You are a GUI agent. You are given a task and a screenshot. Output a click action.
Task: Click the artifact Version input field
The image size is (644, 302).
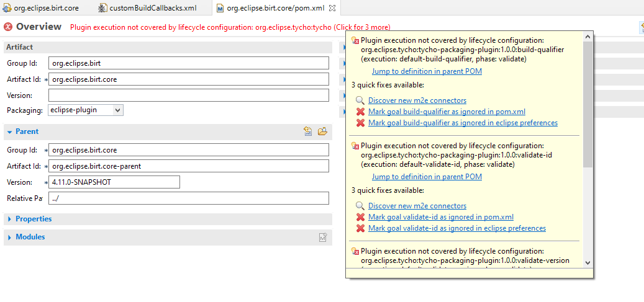(x=188, y=95)
